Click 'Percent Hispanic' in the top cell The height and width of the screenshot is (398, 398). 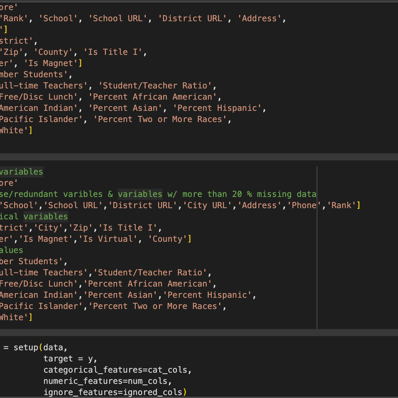point(217,108)
